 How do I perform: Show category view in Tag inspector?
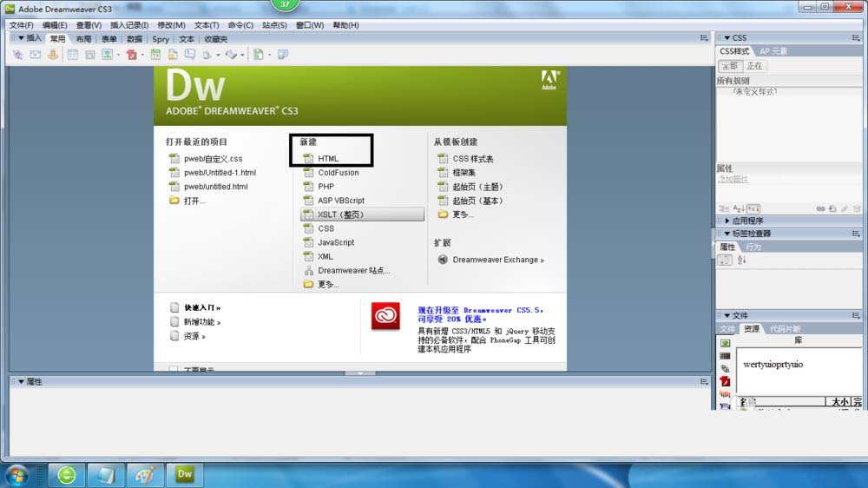point(725,260)
